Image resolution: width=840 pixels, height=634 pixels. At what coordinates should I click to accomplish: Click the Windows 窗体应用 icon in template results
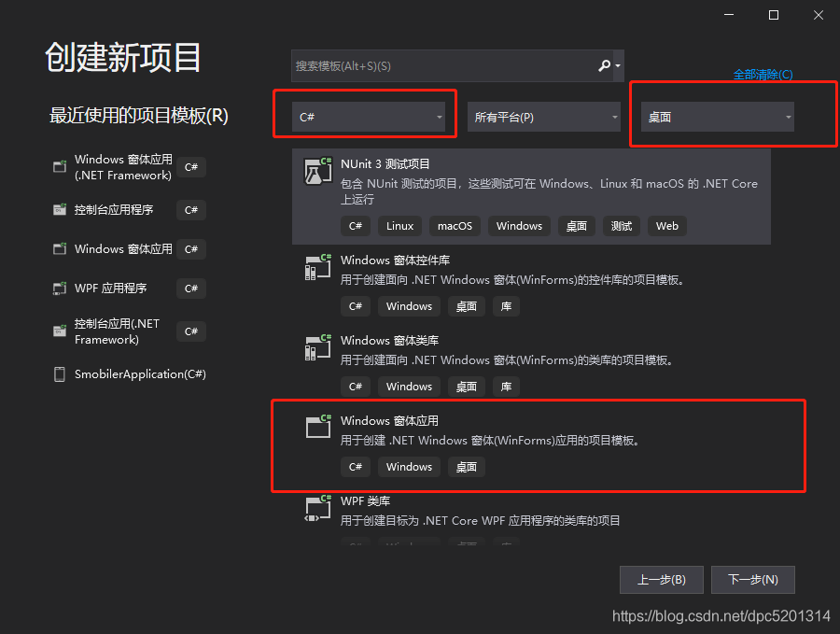317,427
